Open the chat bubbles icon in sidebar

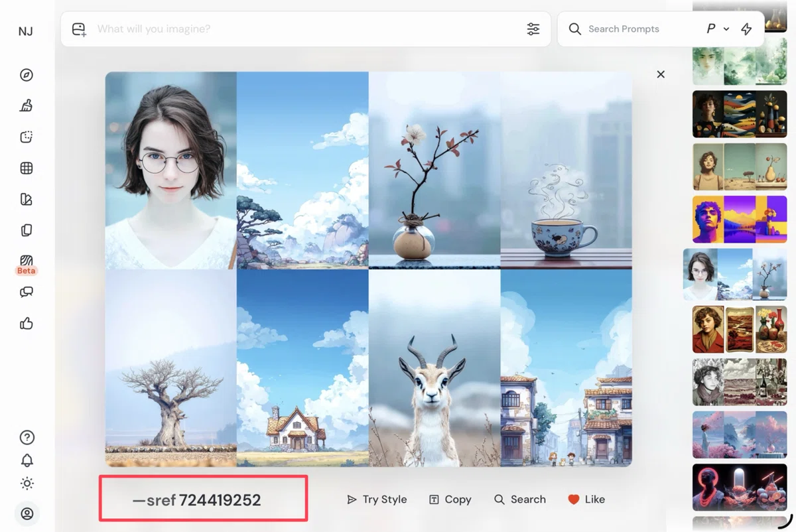[x=27, y=292]
